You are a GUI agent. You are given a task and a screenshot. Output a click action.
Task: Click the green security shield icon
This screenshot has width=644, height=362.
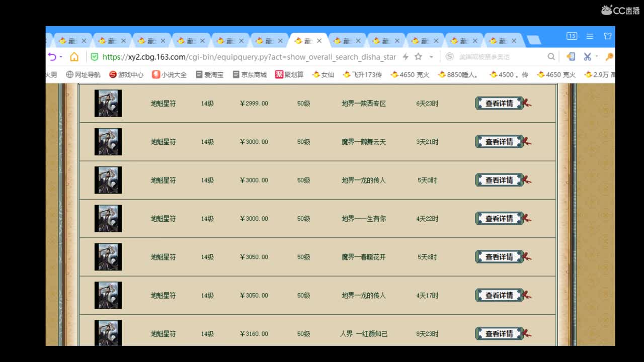[94, 57]
